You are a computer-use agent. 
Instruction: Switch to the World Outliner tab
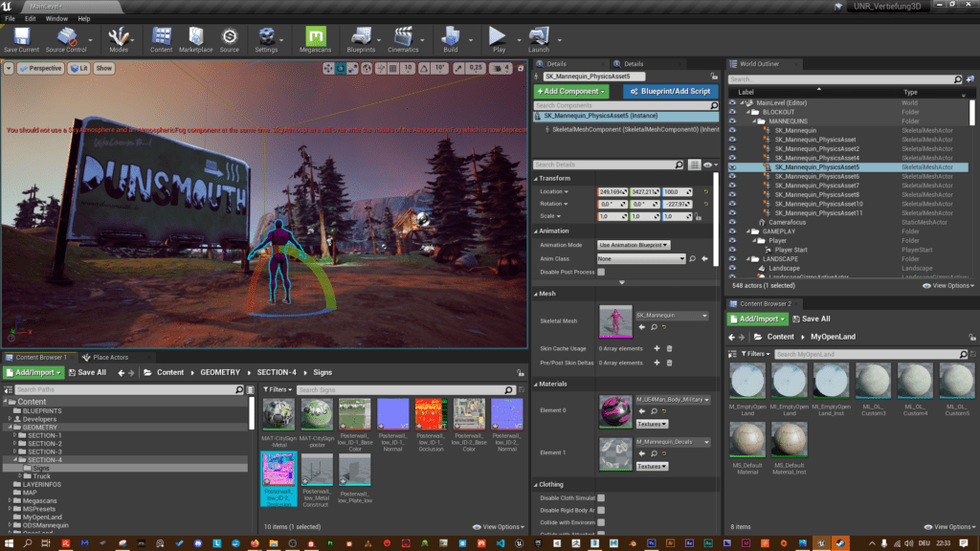(760, 64)
